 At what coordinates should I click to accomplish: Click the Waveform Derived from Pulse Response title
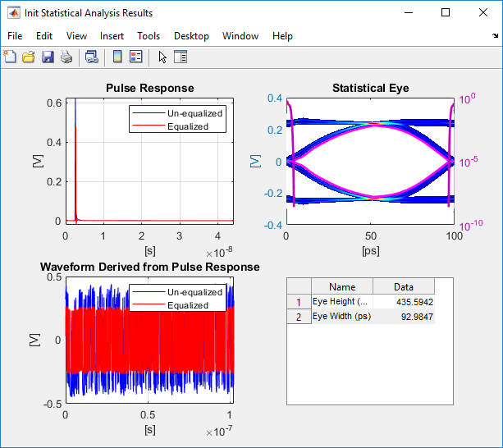(150, 267)
